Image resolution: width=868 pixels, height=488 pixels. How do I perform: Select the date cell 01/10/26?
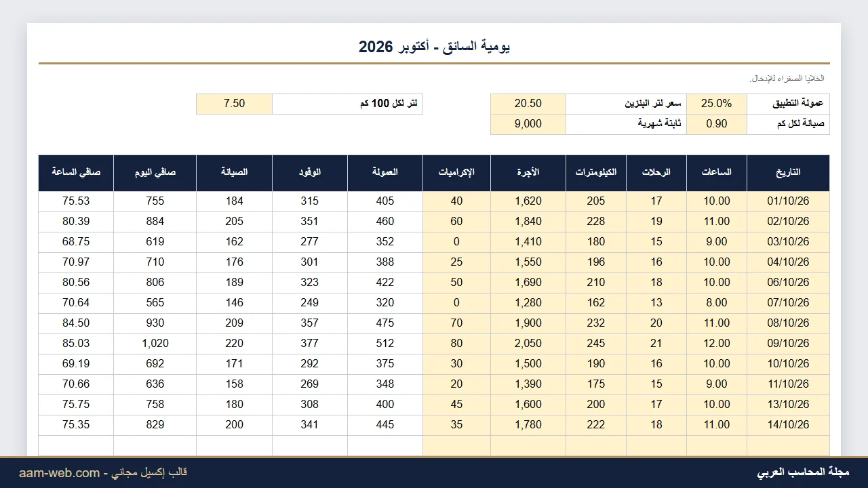pos(788,201)
